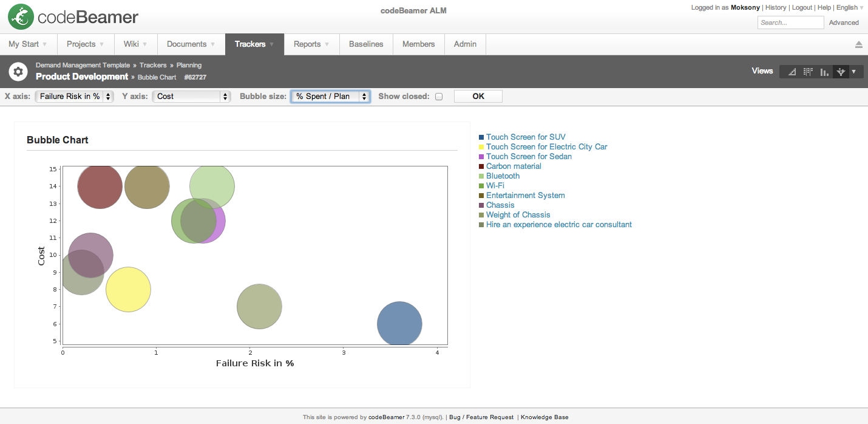Switch to the bar chart view icon
Screen dimensions: 868x424
click(824, 72)
